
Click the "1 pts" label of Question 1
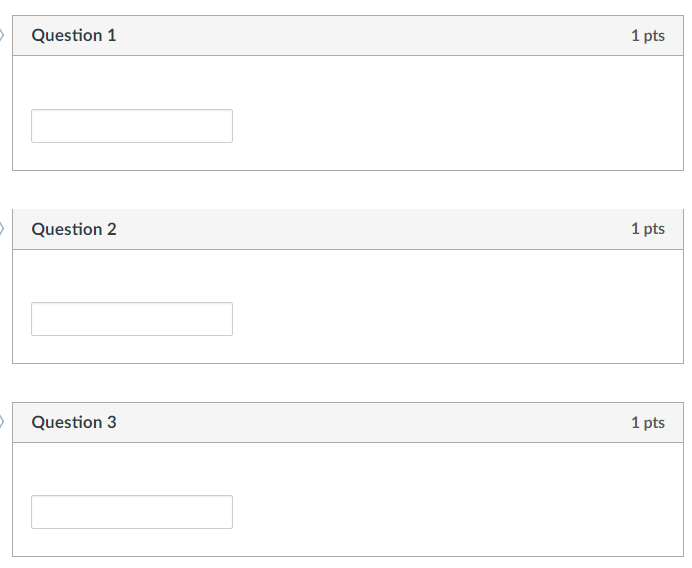[647, 36]
